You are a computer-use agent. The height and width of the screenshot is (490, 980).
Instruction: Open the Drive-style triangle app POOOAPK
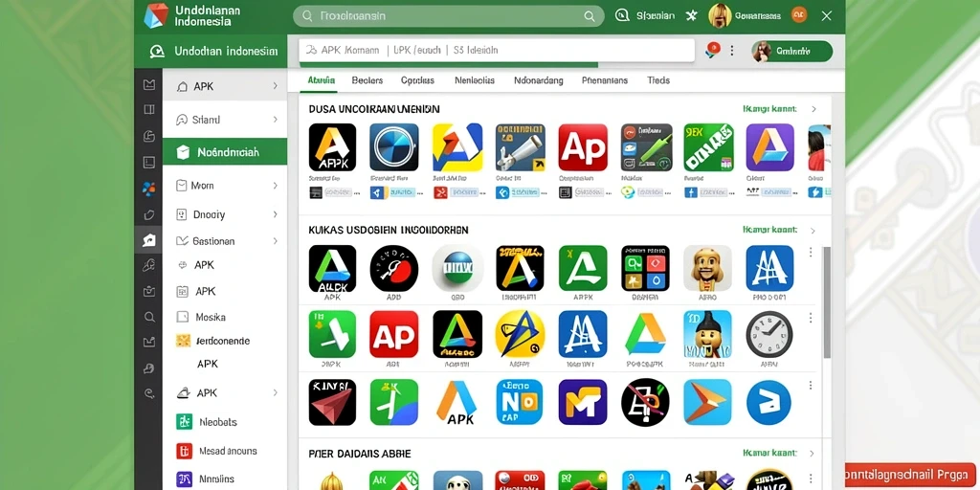click(646, 334)
